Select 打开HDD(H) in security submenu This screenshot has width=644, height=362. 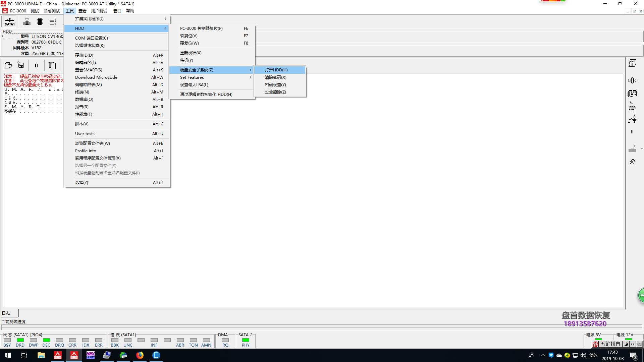280,70
